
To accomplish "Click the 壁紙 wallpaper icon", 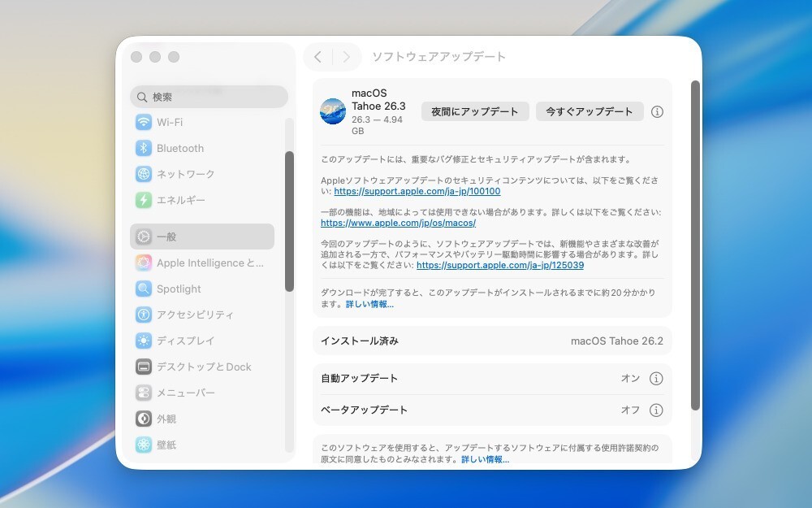I will tap(144, 445).
